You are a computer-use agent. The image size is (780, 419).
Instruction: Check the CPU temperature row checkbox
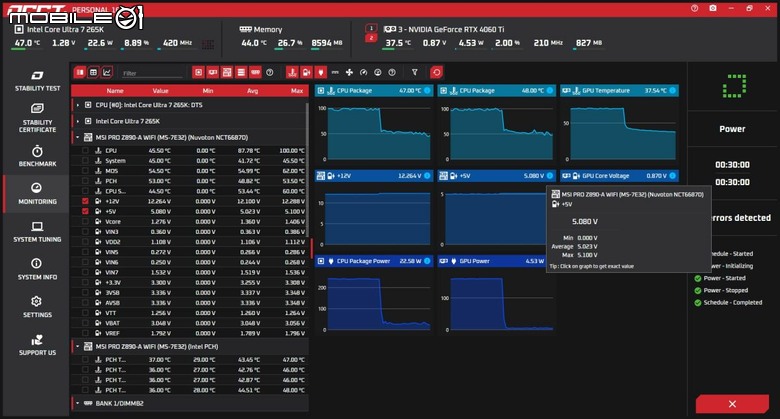(85, 150)
